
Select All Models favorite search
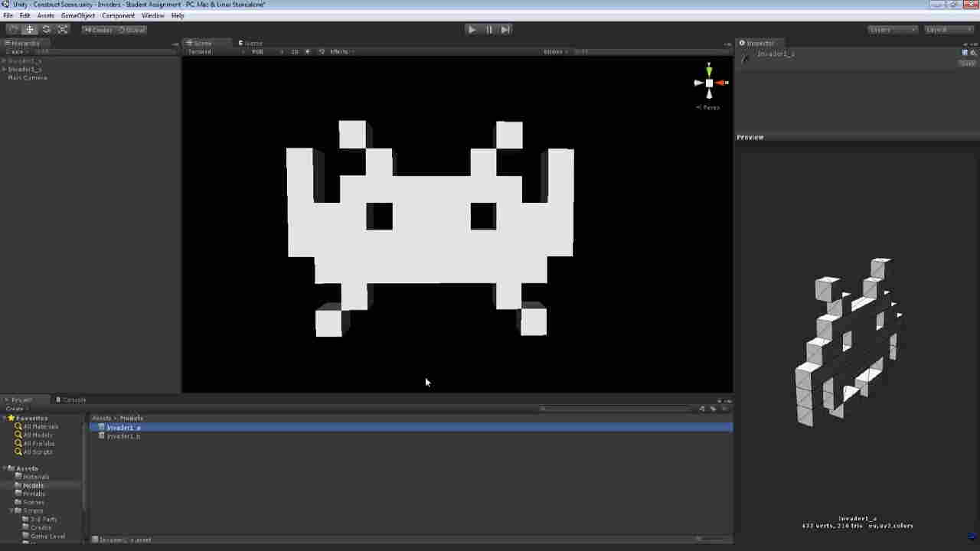pos(38,435)
